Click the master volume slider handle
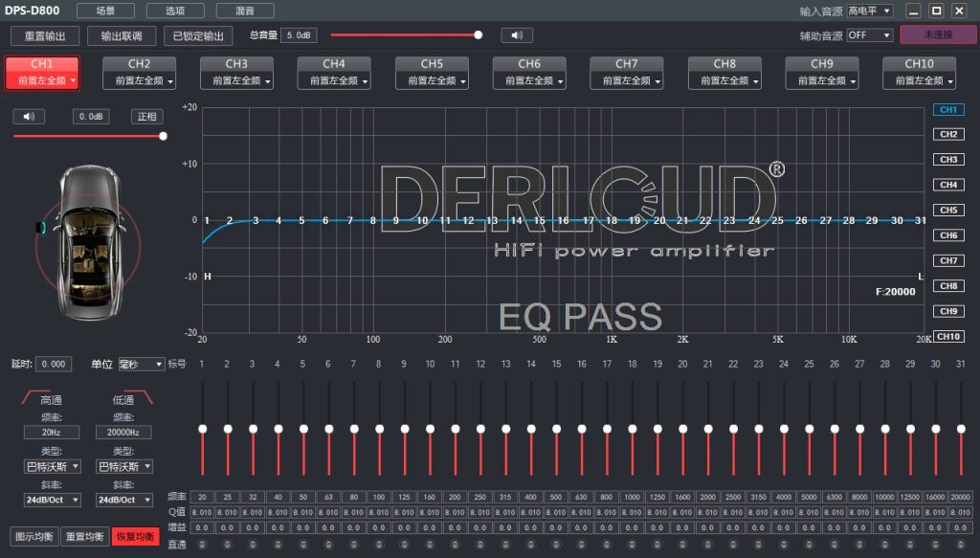Viewport: 980px width, 558px height. [x=479, y=35]
